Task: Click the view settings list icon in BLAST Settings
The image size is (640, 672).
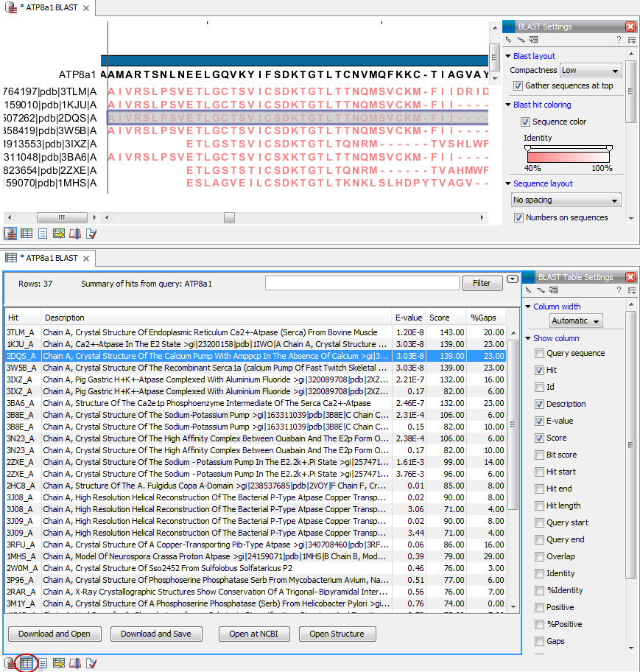Action: (631, 41)
